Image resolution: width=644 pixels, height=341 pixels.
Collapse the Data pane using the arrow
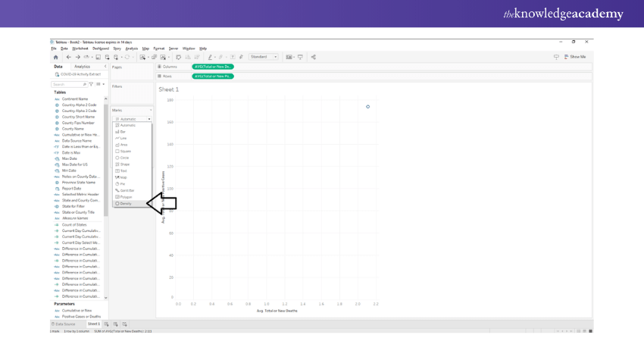click(x=105, y=67)
